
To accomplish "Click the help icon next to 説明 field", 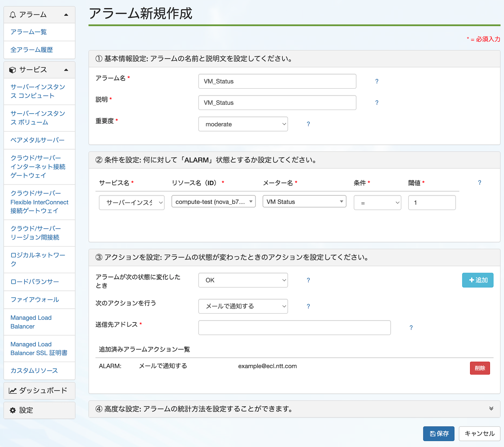I will click(x=377, y=103).
